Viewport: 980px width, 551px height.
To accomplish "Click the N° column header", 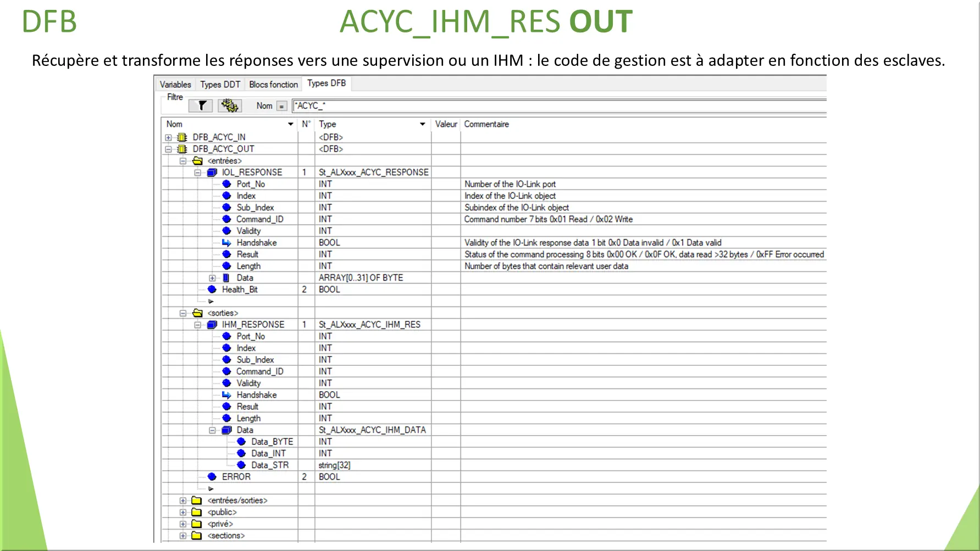I will pyautogui.click(x=306, y=124).
